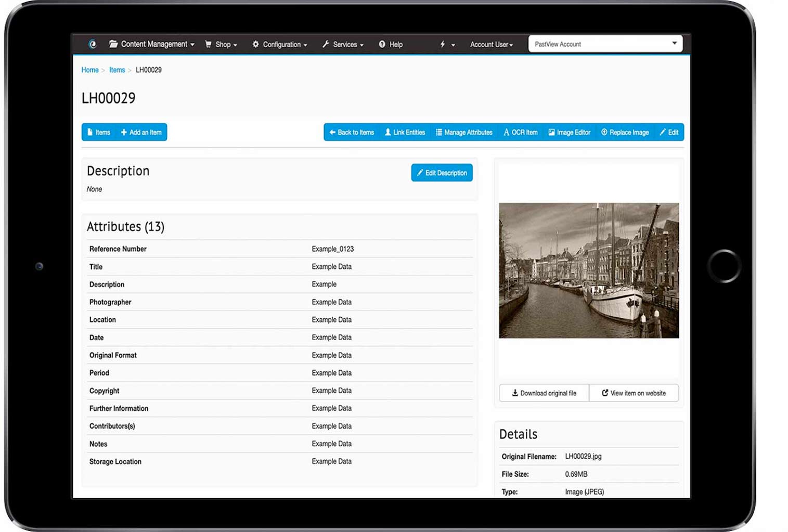Click the plus icon on Add an Item

coord(124,132)
